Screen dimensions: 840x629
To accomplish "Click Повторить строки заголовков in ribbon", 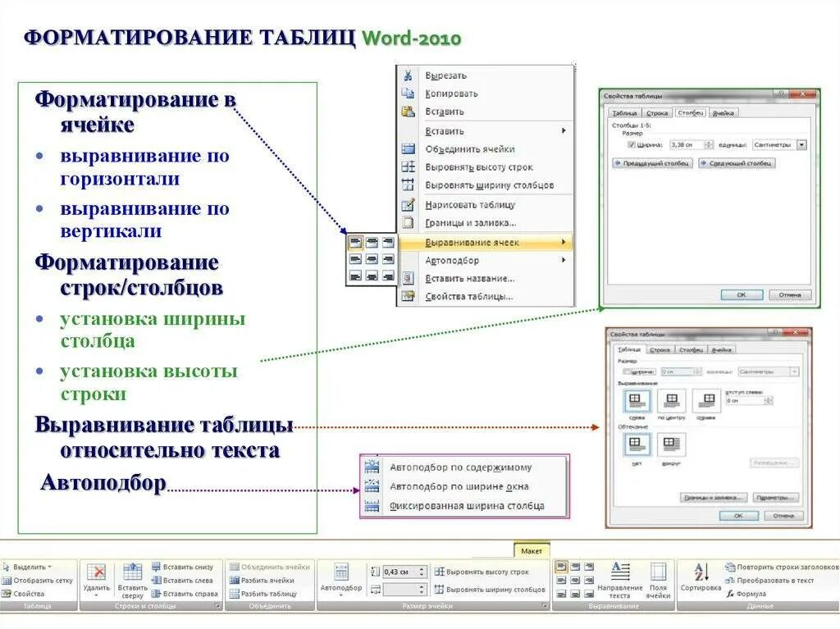I will 782,567.
